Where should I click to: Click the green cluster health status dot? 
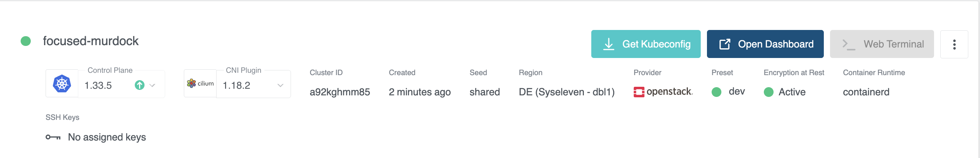click(x=26, y=41)
